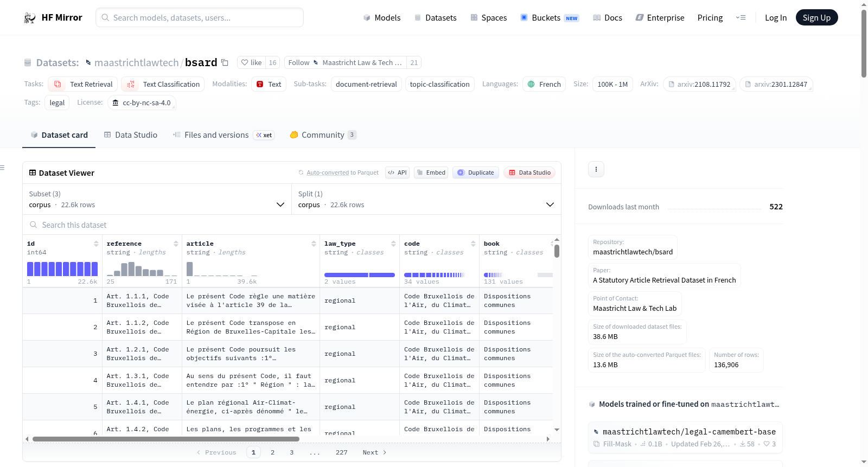Click the 'Art. 1.1.1, Code Bruxellois' reference cell
The height and width of the screenshot is (467, 868).
(x=142, y=301)
